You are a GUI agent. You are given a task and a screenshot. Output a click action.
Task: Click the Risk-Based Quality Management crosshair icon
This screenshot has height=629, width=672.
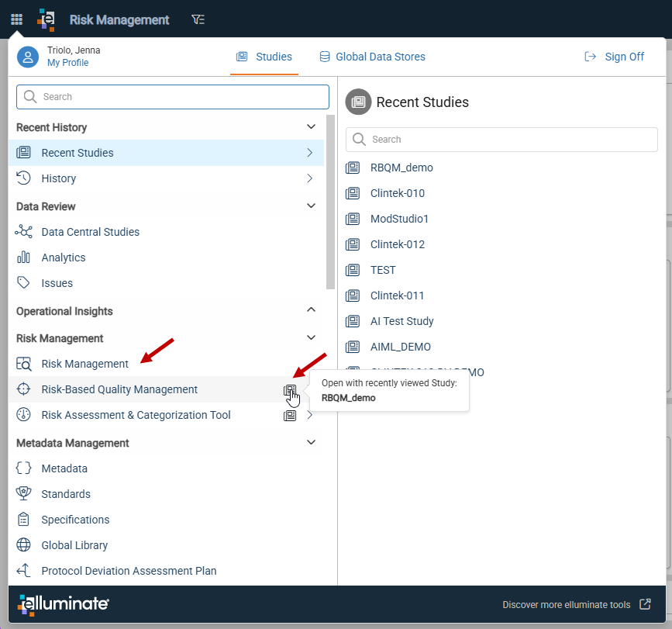tap(23, 389)
